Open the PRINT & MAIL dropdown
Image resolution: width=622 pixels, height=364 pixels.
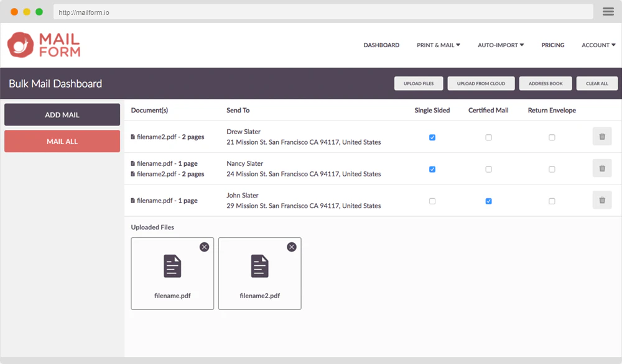tap(438, 45)
